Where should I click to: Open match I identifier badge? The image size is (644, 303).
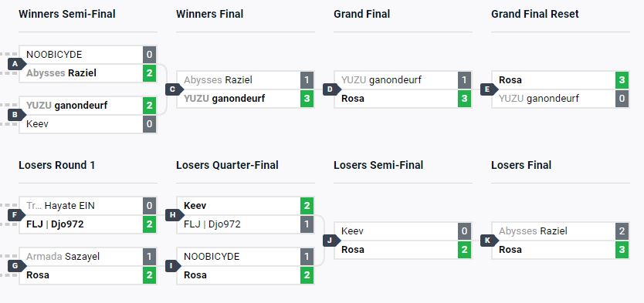[x=175, y=266]
